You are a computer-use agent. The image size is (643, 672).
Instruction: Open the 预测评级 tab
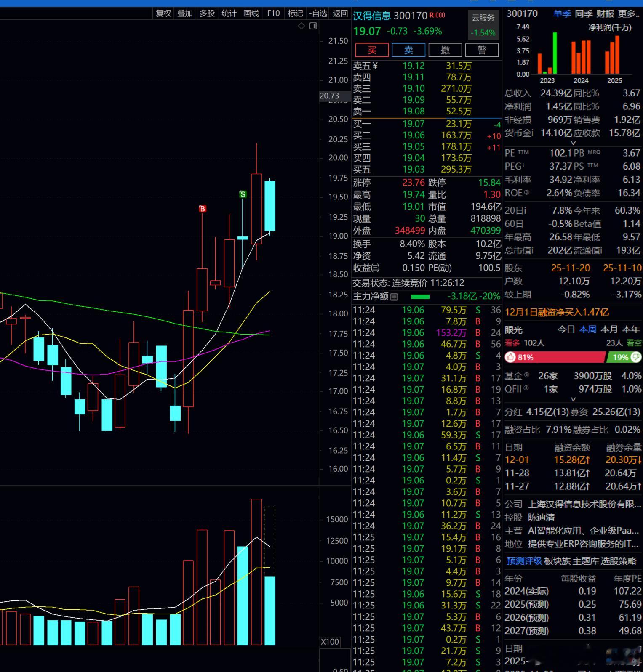(x=524, y=561)
